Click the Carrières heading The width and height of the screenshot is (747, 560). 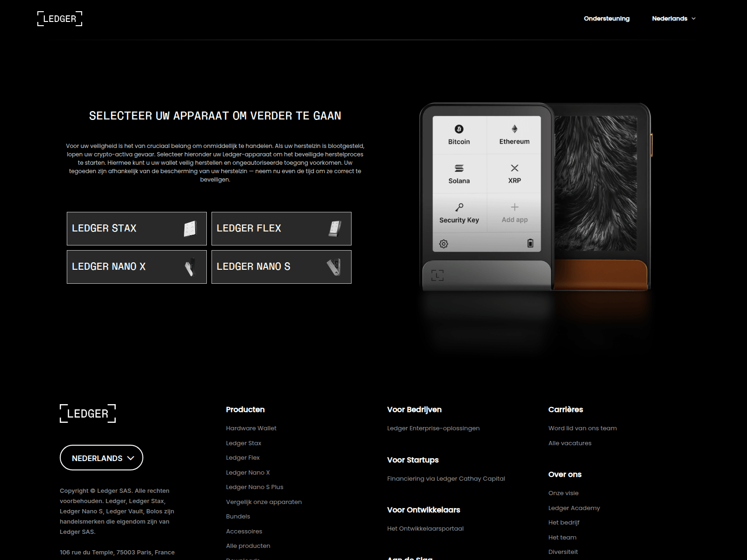[x=565, y=410]
